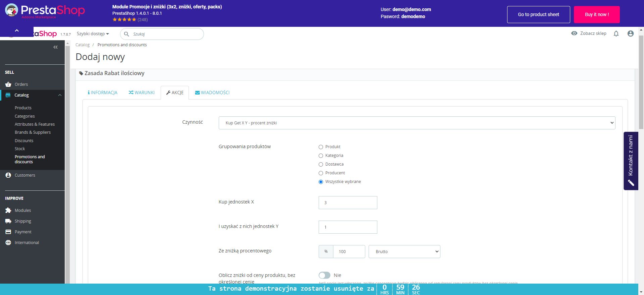Click the Buy it now ! button
Viewport: 644px width, 295px height.
[x=597, y=14]
